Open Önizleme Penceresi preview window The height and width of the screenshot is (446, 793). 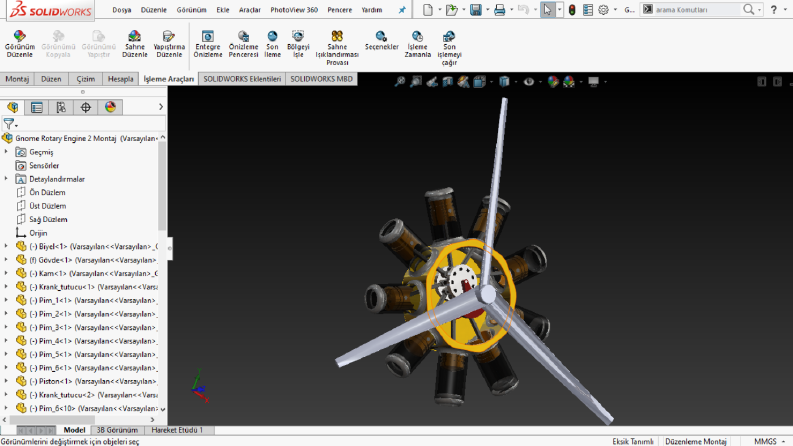tap(243, 43)
